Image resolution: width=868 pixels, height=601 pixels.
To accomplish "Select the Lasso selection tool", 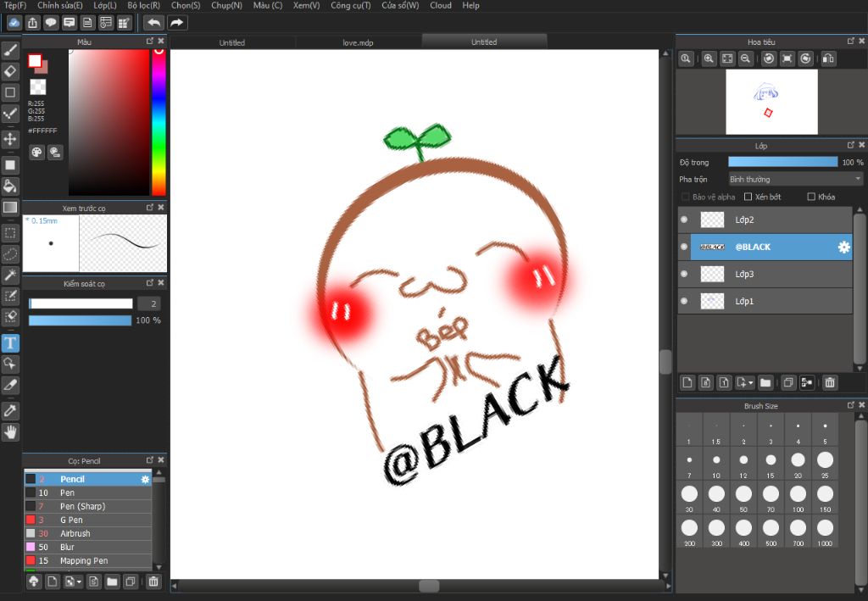I will (10, 254).
